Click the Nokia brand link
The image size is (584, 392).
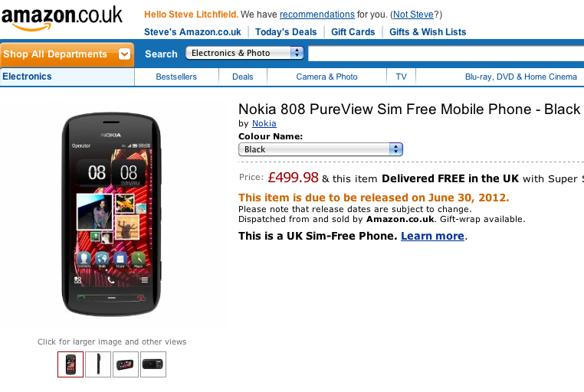[x=264, y=123]
